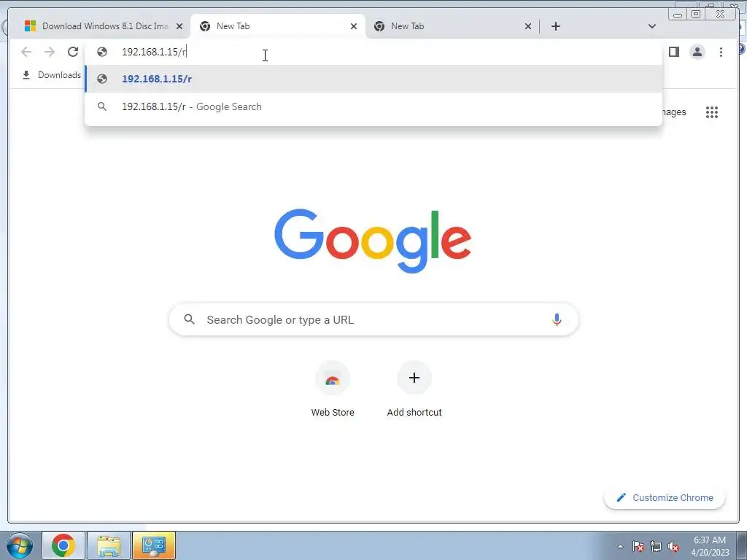The width and height of the screenshot is (747, 560).
Task: Open the Windows Start menu
Action: (x=19, y=545)
